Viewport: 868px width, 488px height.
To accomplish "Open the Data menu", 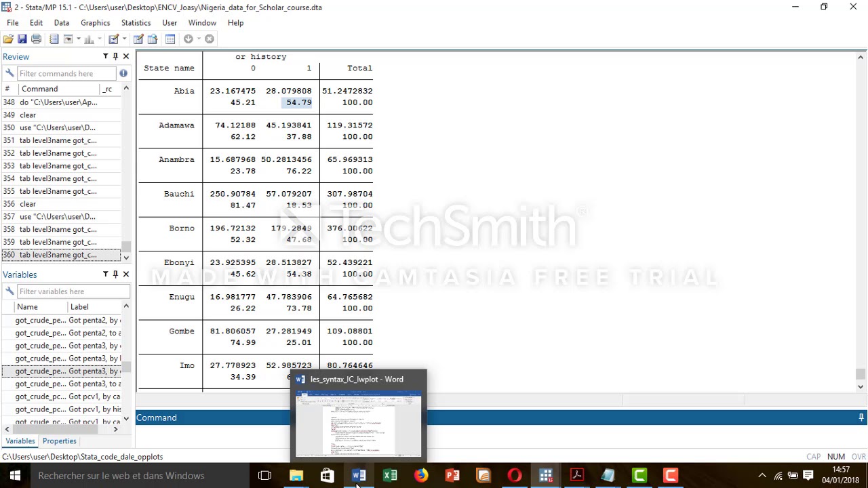I will (62, 22).
